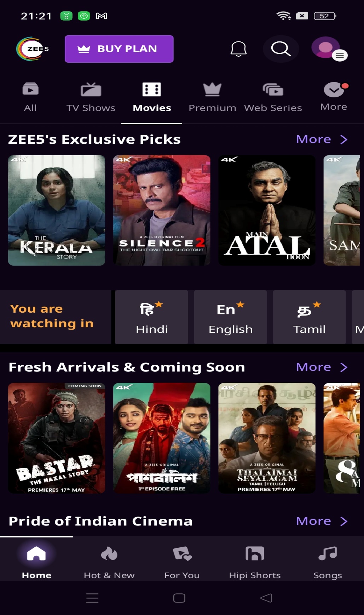Click the BUY PLAN button
364x615 pixels.
tap(119, 49)
